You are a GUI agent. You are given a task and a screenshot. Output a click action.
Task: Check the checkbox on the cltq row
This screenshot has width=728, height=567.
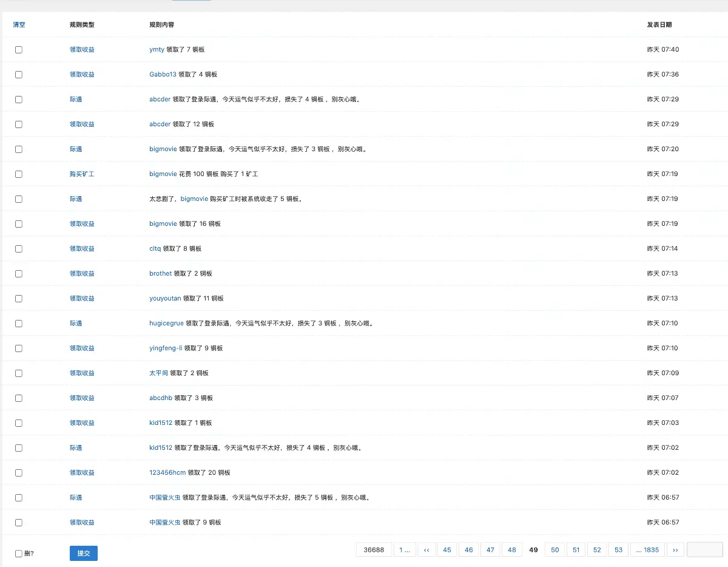point(18,248)
